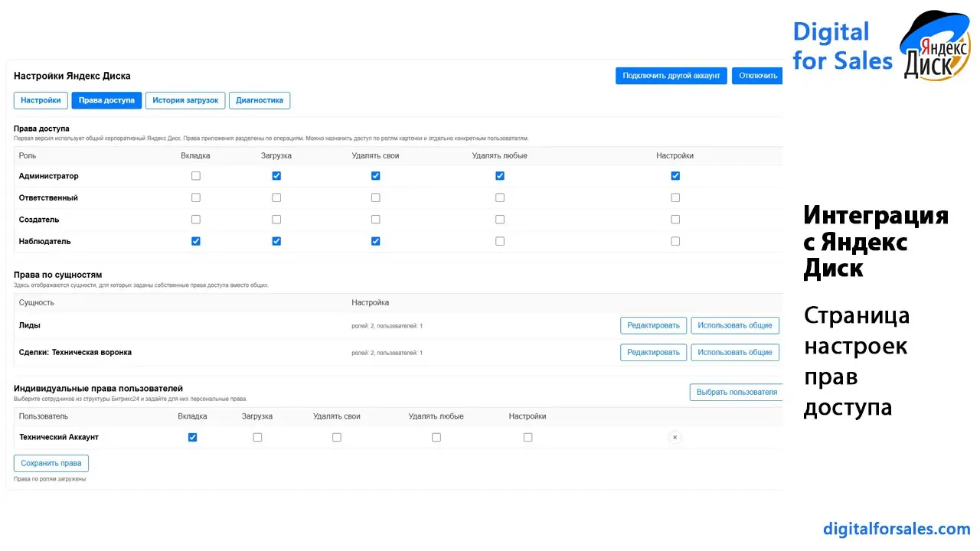Screen dimensions: 980x551
Task: Click the Ответственный role label
Action: (x=48, y=197)
